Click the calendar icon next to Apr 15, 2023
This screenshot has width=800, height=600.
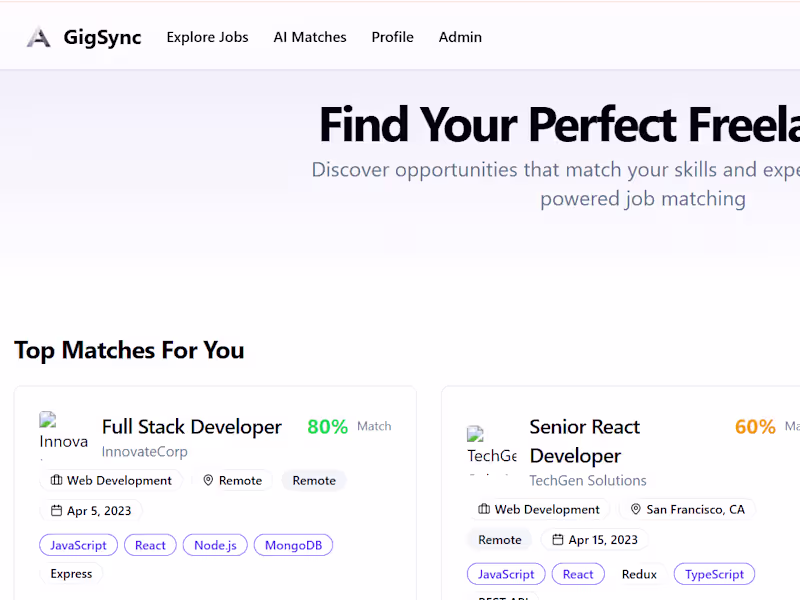coord(558,540)
